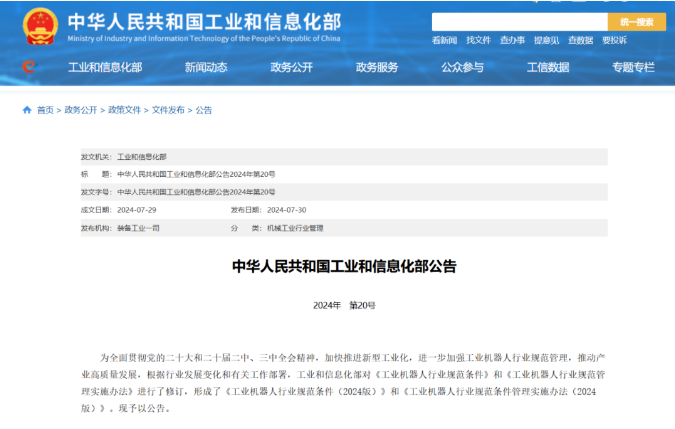
Task: Click 文件发布 in the breadcrumb
Action: click(x=168, y=110)
